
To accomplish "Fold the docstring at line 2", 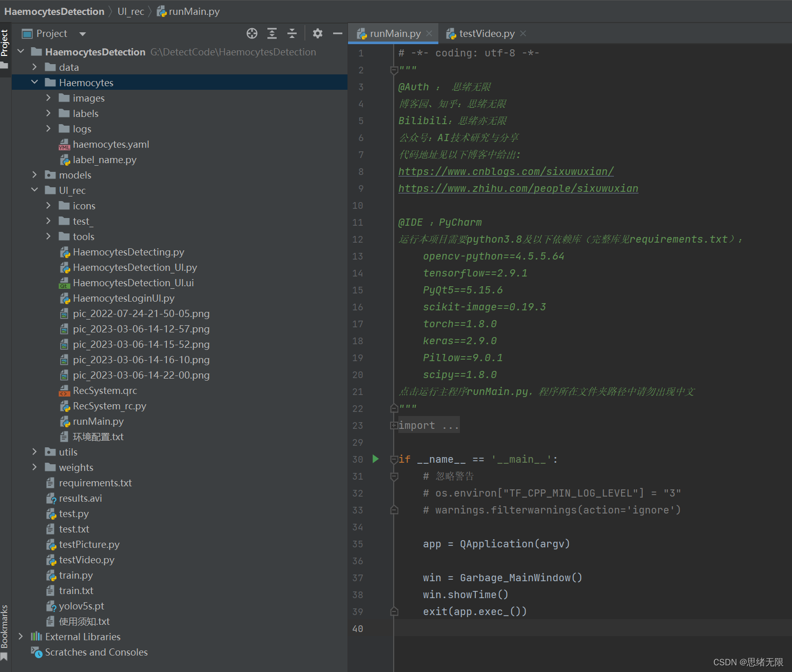I will click(394, 70).
